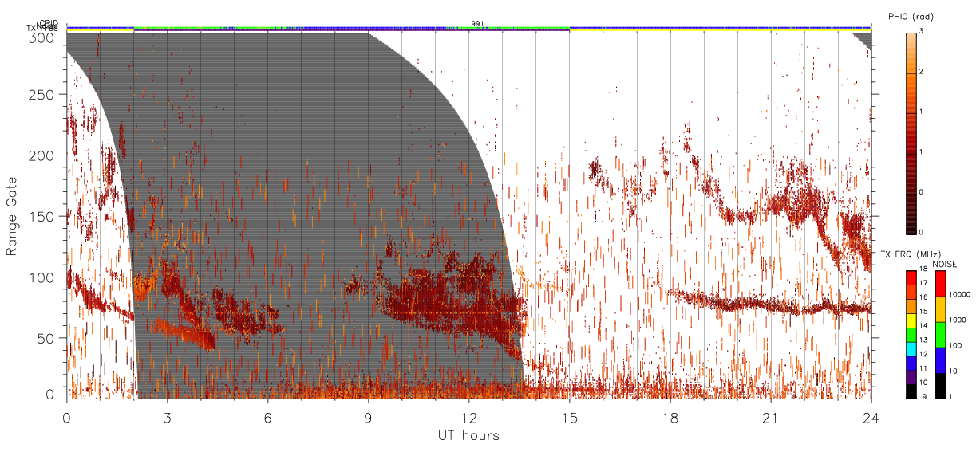Click the TX FRQ legend label 12

924,353
